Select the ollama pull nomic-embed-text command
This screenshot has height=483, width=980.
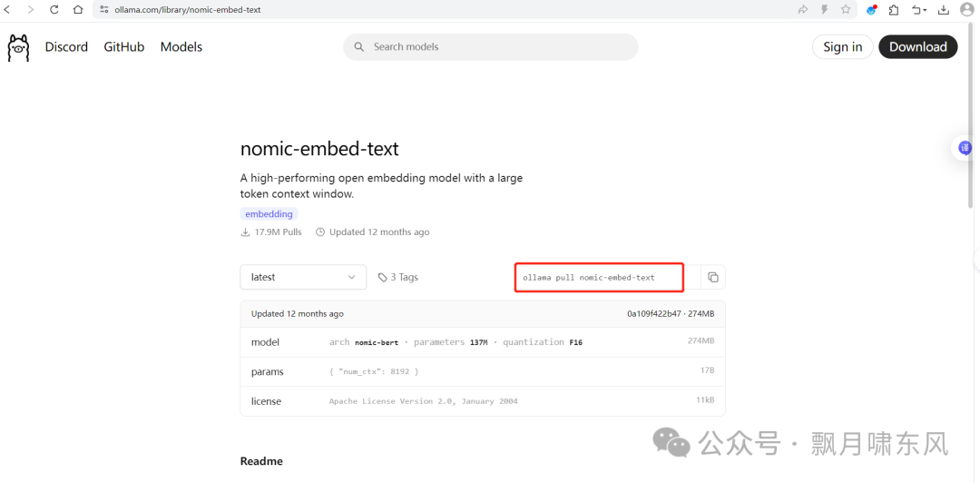589,277
